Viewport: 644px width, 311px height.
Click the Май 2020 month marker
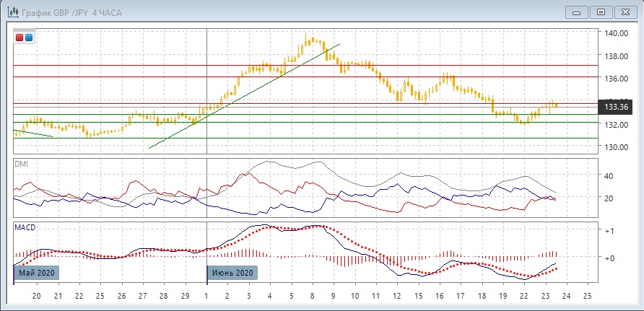tap(36, 273)
